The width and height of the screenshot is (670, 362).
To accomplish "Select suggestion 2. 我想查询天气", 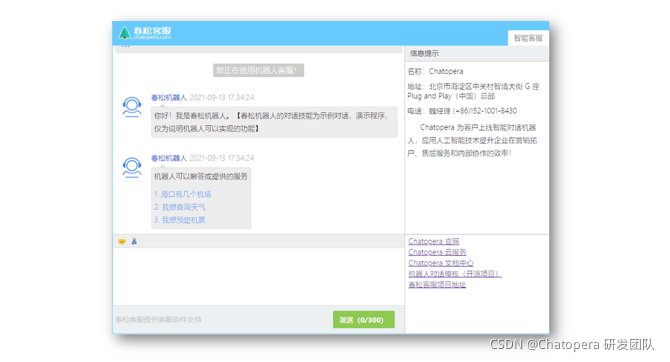I will tap(179, 207).
